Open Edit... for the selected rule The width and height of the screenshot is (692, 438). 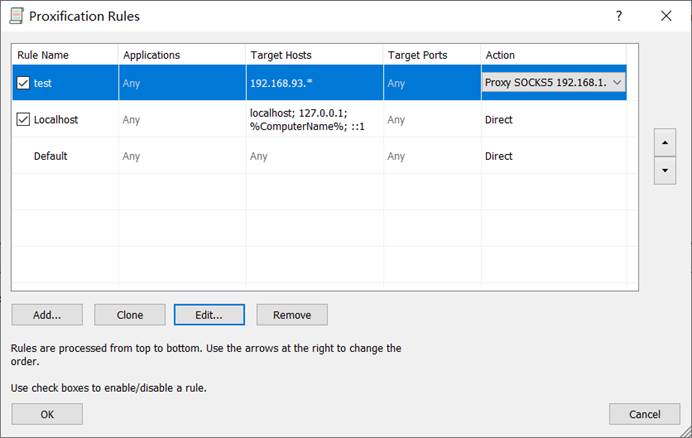click(x=208, y=315)
